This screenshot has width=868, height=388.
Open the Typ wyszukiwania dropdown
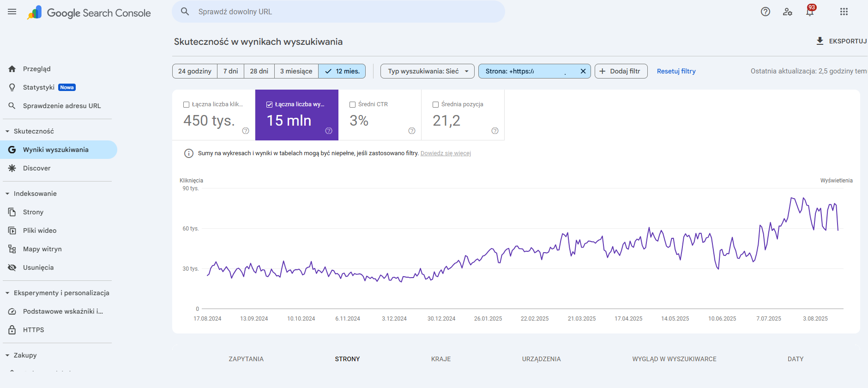[428, 71]
